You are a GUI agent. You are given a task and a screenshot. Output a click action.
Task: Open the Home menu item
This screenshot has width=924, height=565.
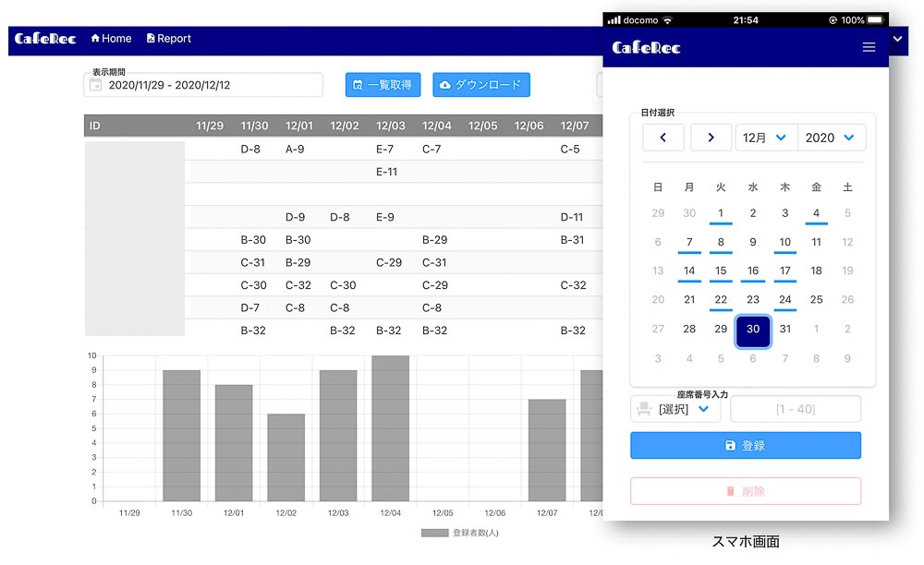pyautogui.click(x=111, y=39)
